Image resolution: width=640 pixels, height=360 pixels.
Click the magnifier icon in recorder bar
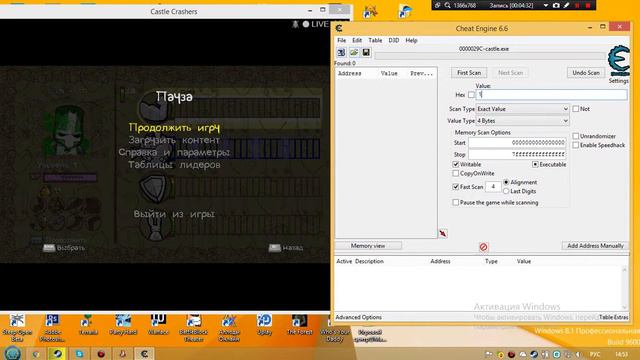point(448,5)
